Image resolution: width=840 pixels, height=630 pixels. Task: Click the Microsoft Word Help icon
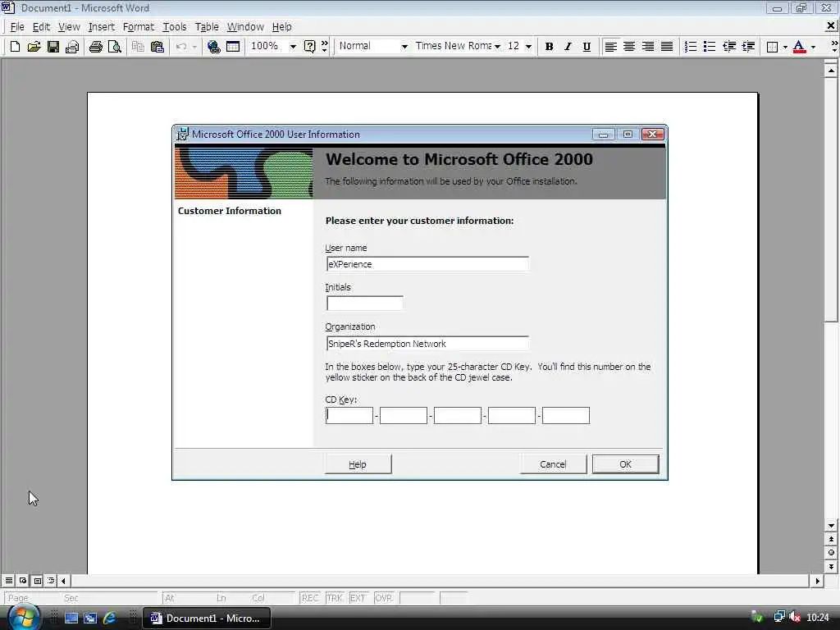click(309, 47)
